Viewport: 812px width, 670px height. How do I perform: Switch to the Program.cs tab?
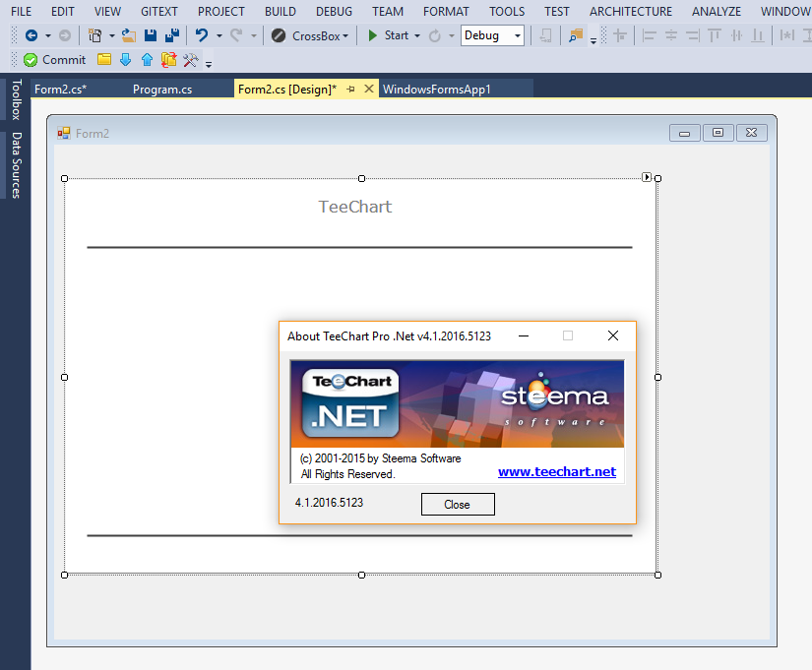click(x=162, y=90)
